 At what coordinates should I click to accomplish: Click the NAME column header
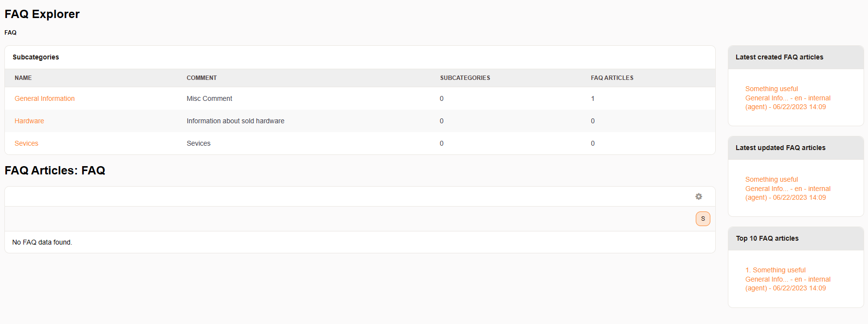tap(23, 78)
